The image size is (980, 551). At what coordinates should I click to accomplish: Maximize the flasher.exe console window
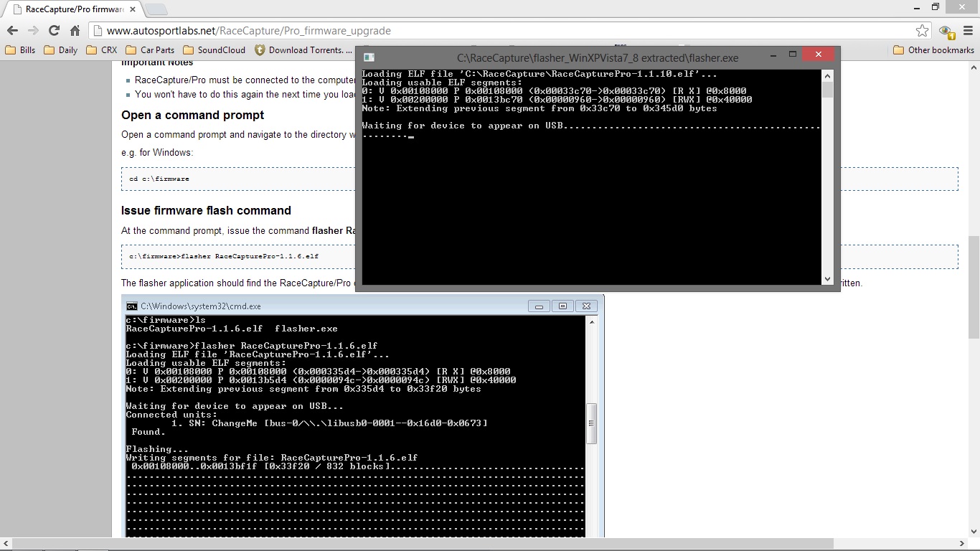point(793,55)
